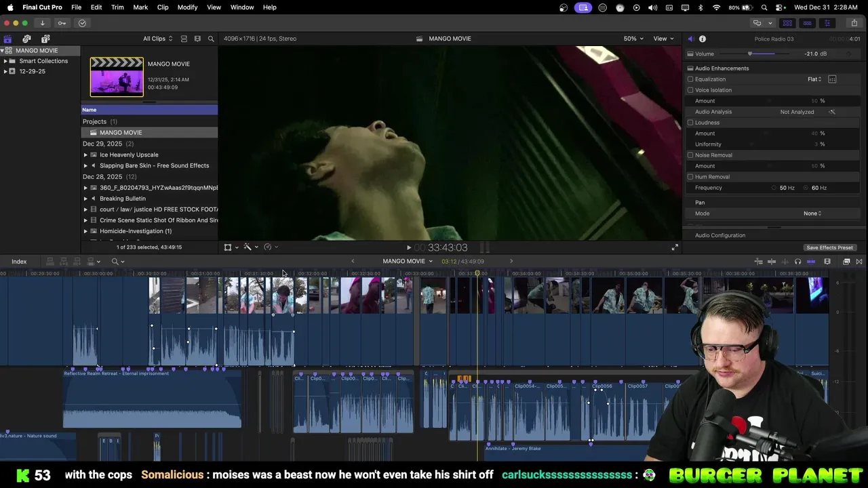Open Spotlight search in menu bar
The image size is (868, 488).
[764, 7]
